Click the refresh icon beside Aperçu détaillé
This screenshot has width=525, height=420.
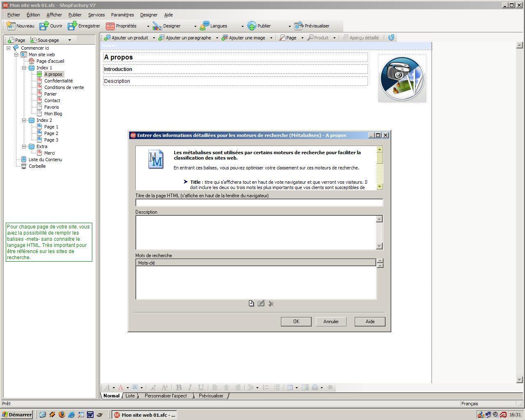(x=391, y=38)
